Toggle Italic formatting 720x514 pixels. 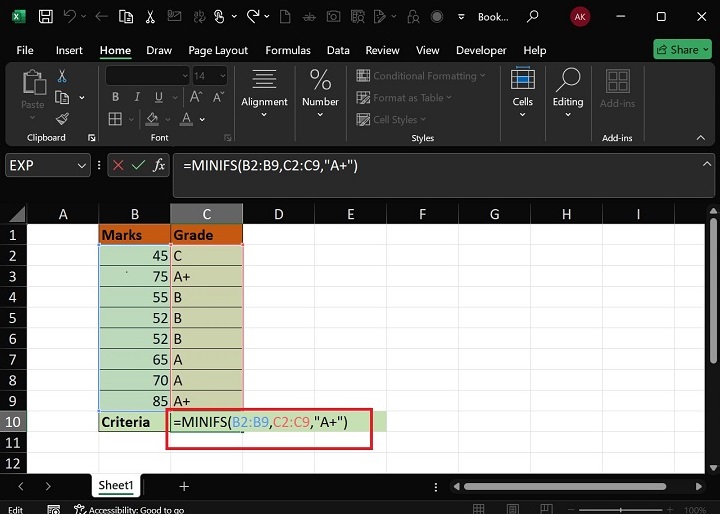pyautogui.click(x=137, y=97)
